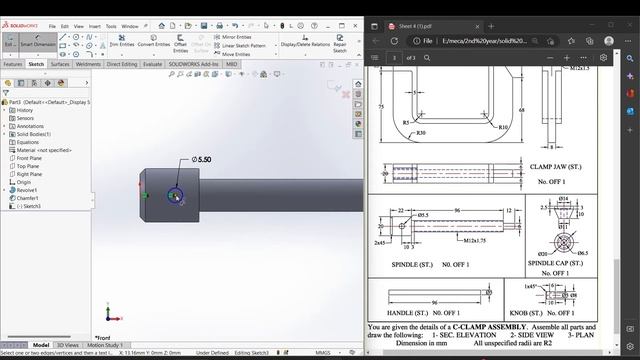This screenshot has width=640, height=360.
Task: Switch to the 3D Views bottom tab
Action: 68,345
